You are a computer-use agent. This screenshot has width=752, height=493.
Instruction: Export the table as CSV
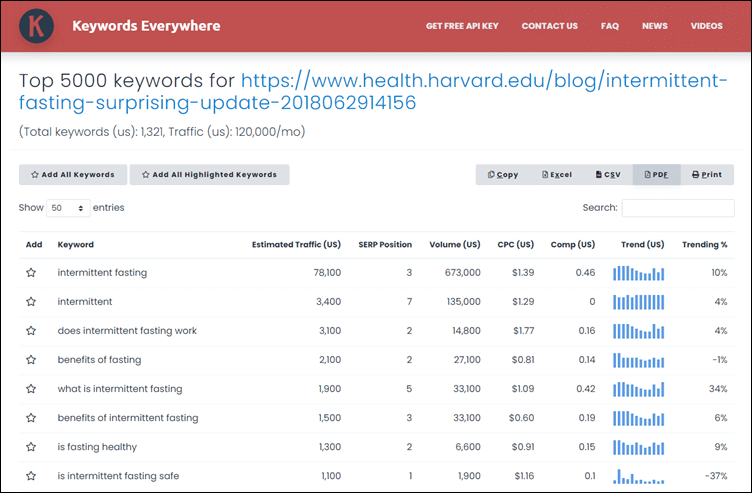point(608,175)
